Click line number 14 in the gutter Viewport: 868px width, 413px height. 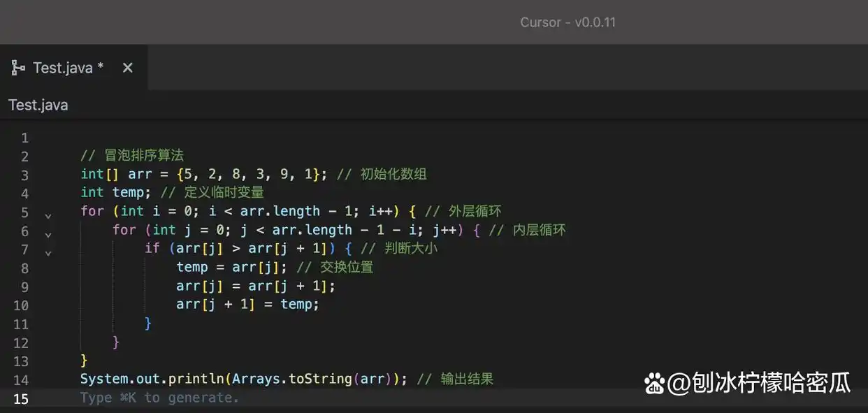21,379
